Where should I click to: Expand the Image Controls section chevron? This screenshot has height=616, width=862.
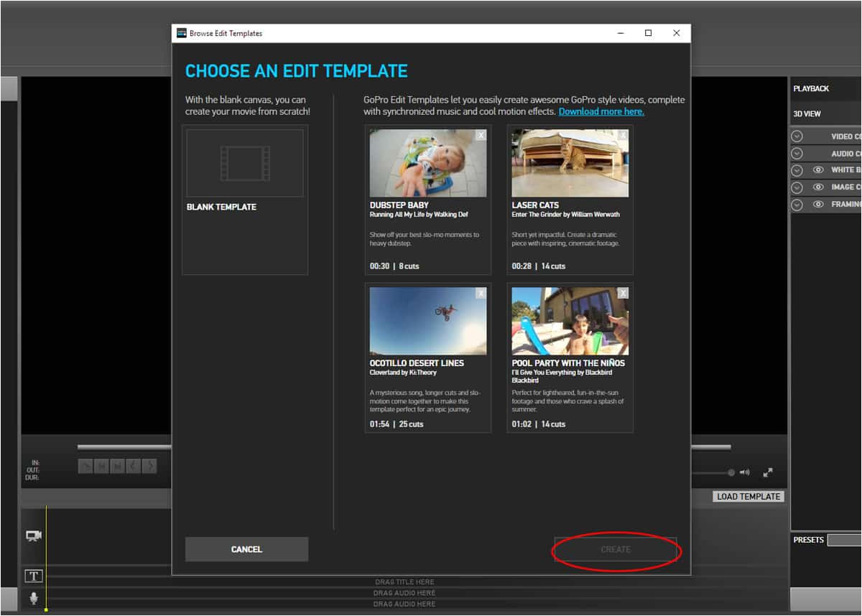pyautogui.click(x=797, y=187)
